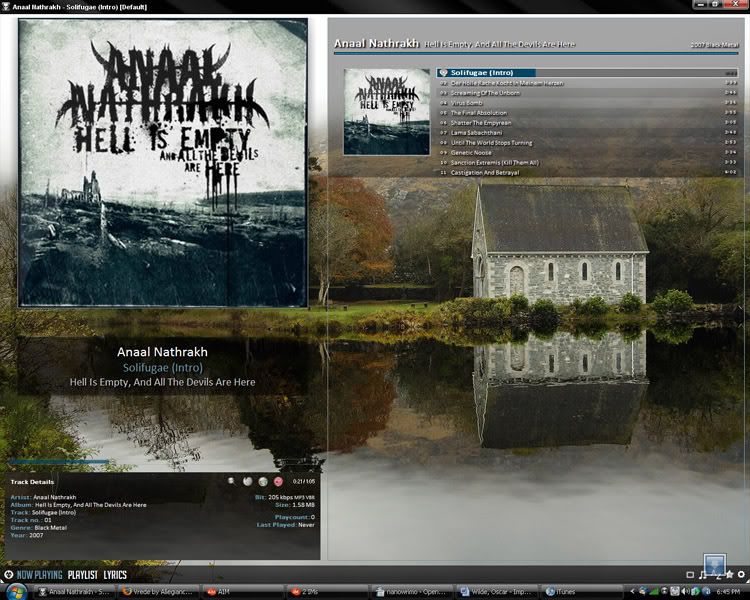Viewport: 750px width, 600px height.
Task: Click the small album cover in the playlist
Action: (387, 111)
